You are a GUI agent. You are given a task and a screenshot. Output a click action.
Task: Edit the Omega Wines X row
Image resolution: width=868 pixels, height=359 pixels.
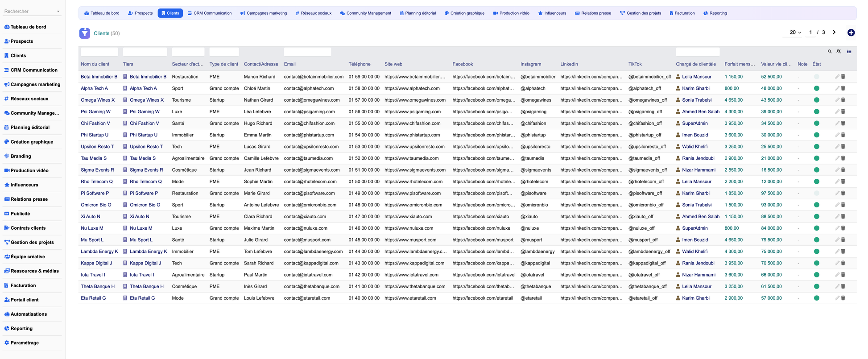coord(837,100)
